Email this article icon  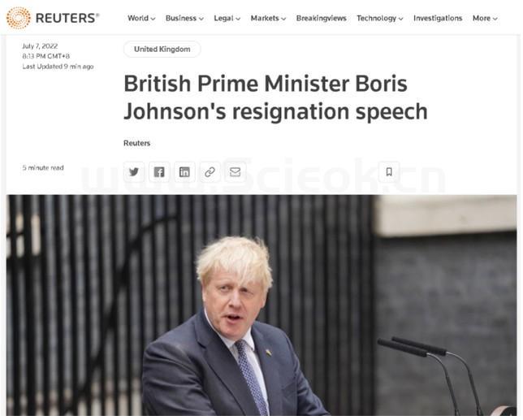236,172
